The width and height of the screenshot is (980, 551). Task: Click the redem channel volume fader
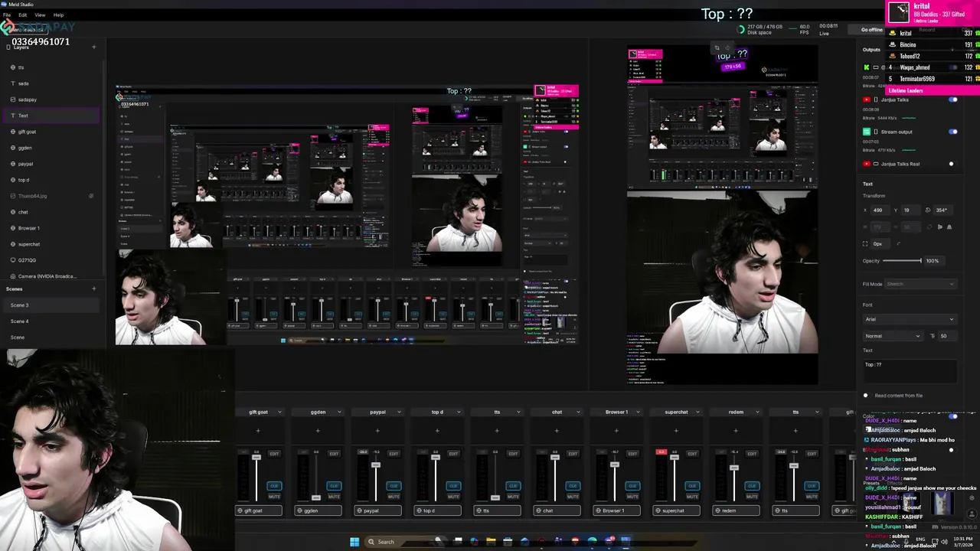pos(733,467)
